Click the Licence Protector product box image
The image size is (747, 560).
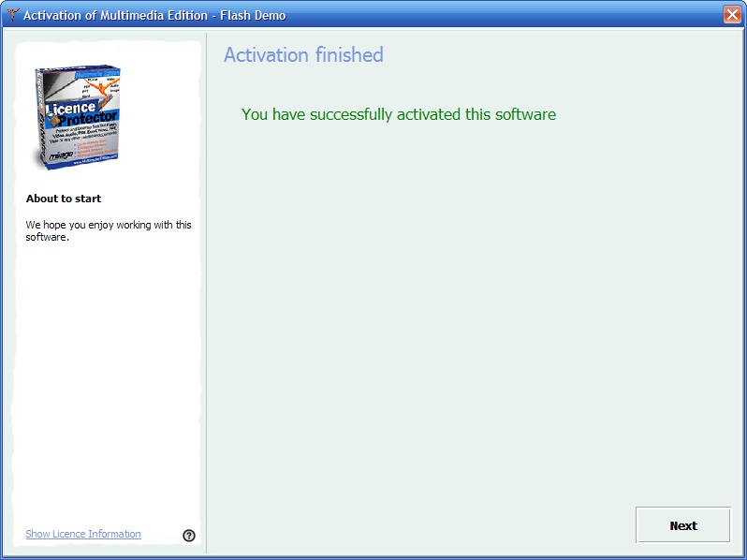click(78, 119)
